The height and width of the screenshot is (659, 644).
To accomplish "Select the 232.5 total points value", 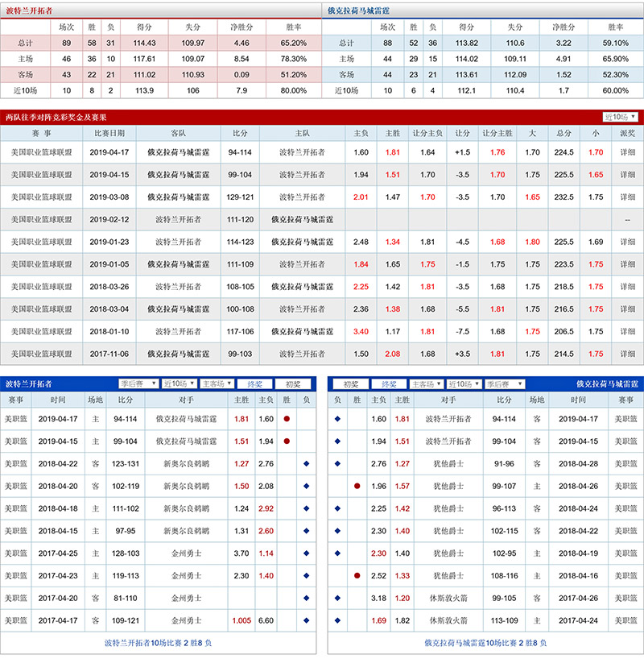I will [x=563, y=197].
